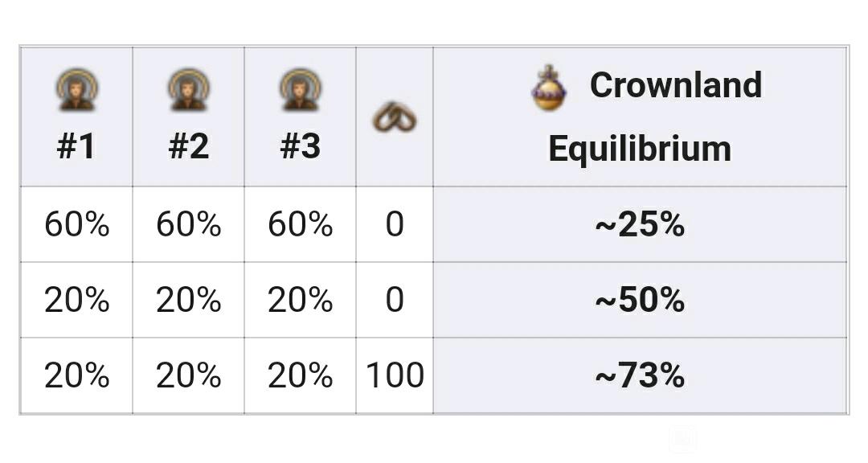
Task: Click #1 column's 20% in the ~73% row
Action: [x=76, y=375]
